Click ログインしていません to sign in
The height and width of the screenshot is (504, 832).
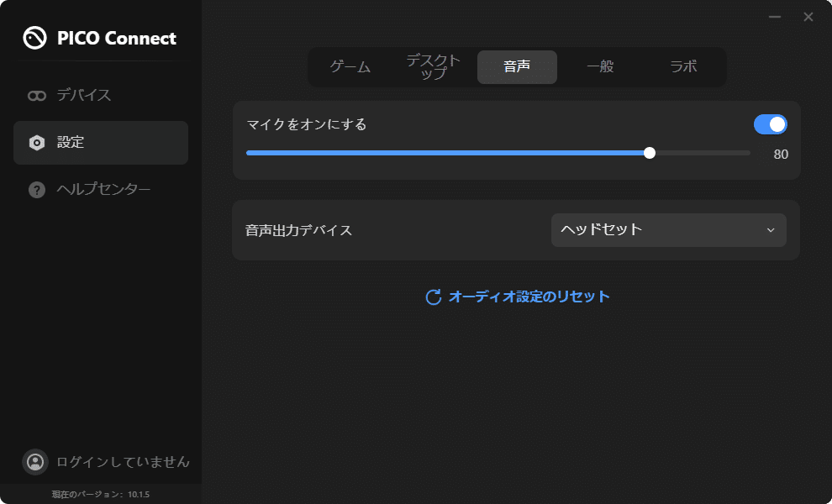(x=123, y=462)
